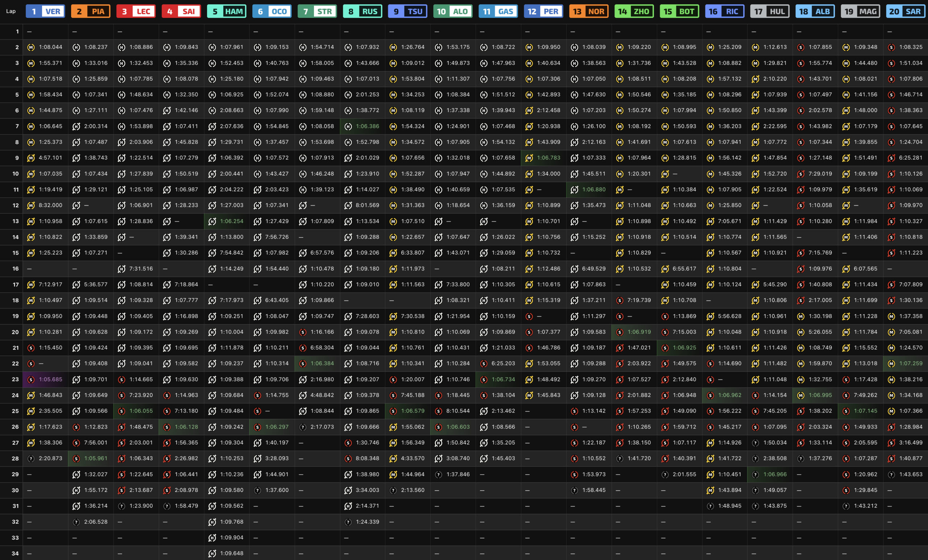Click hard tyre icon beside RUS's 1:06.386
Screen dimensions: 928x560
(x=348, y=126)
